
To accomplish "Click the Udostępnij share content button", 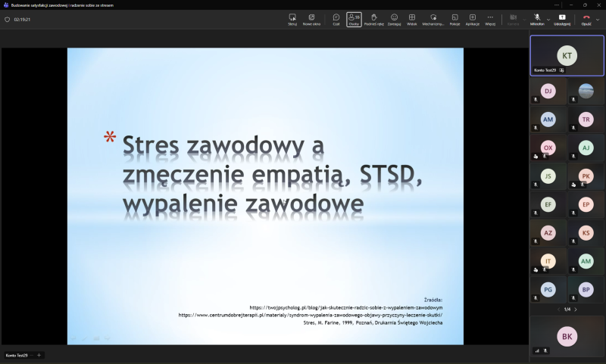I will coord(562,19).
